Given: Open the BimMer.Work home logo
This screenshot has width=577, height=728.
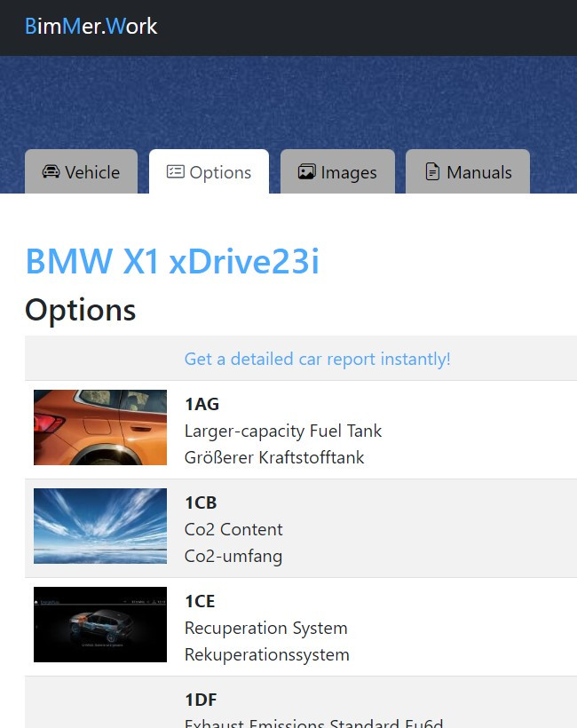Looking at the screenshot, I should coord(91,27).
